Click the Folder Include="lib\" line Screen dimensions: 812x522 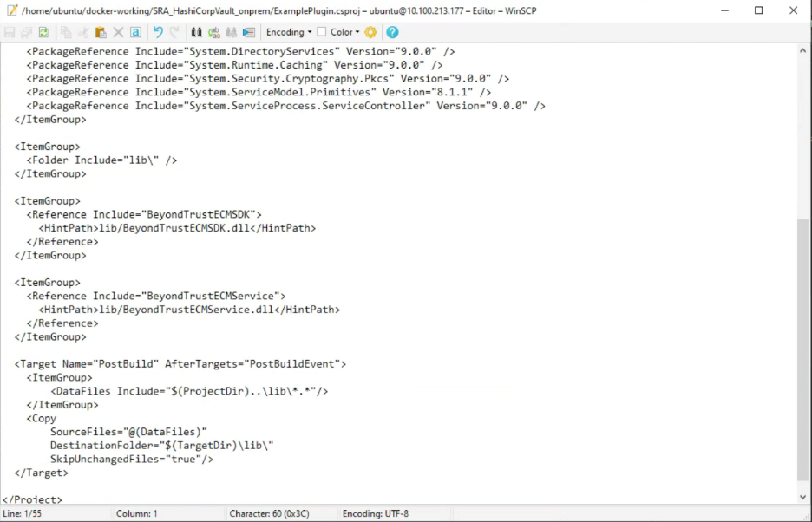click(x=102, y=160)
